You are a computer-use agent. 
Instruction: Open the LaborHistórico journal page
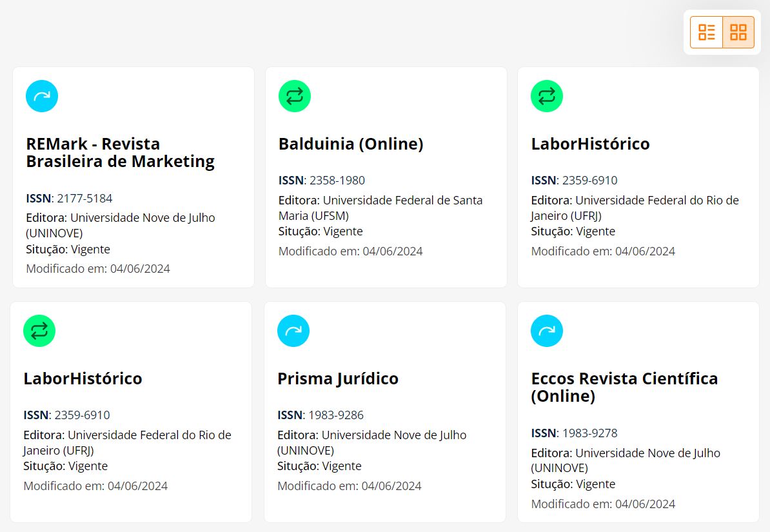pos(590,144)
